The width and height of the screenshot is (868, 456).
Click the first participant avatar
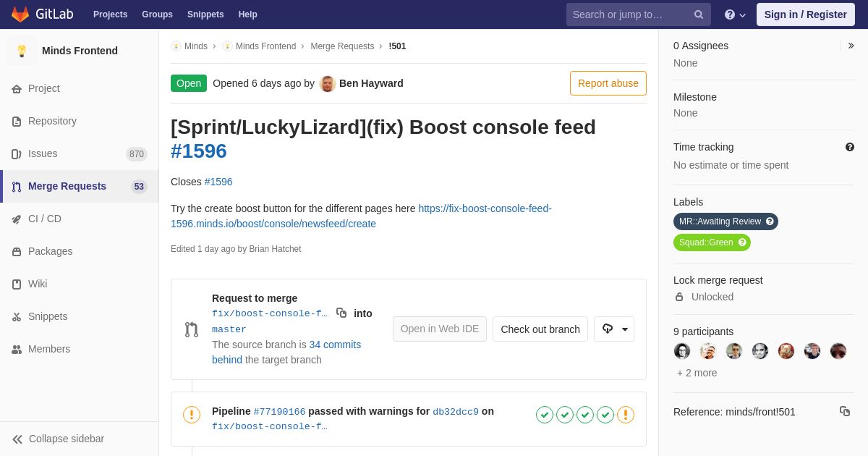click(682, 351)
